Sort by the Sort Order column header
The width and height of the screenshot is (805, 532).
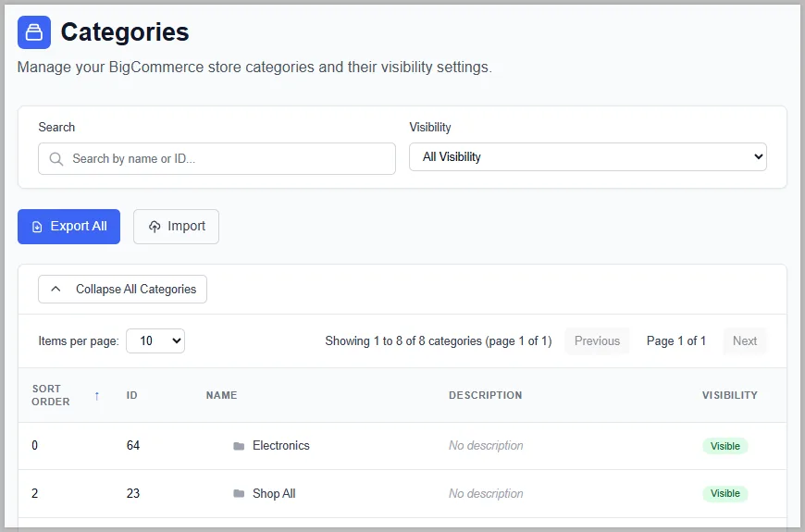(50, 395)
